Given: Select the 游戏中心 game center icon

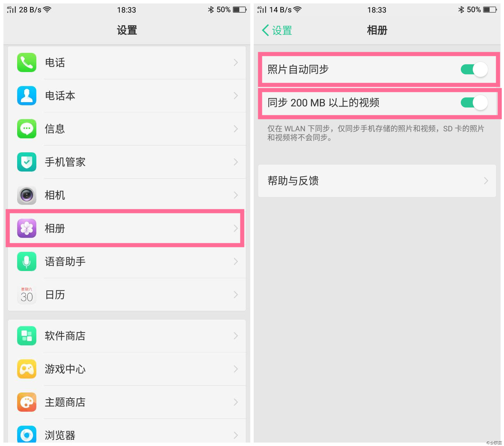Looking at the screenshot, I should click(x=26, y=369).
